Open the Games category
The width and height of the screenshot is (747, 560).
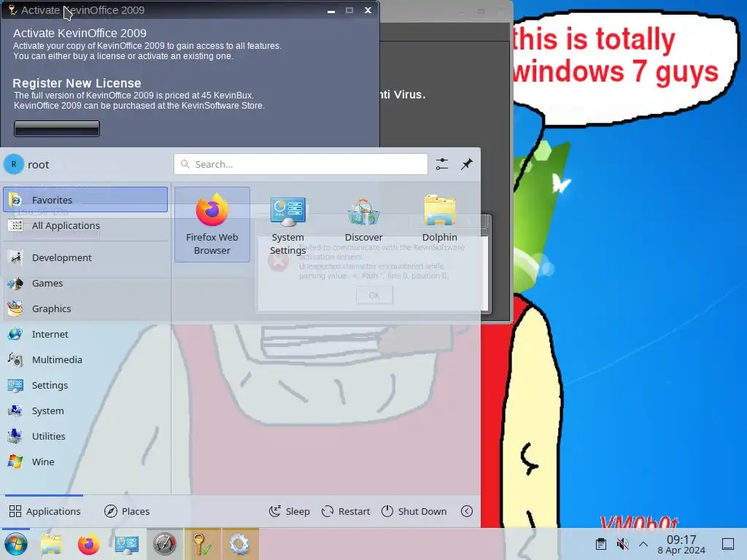pyautogui.click(x=85, y=284)
